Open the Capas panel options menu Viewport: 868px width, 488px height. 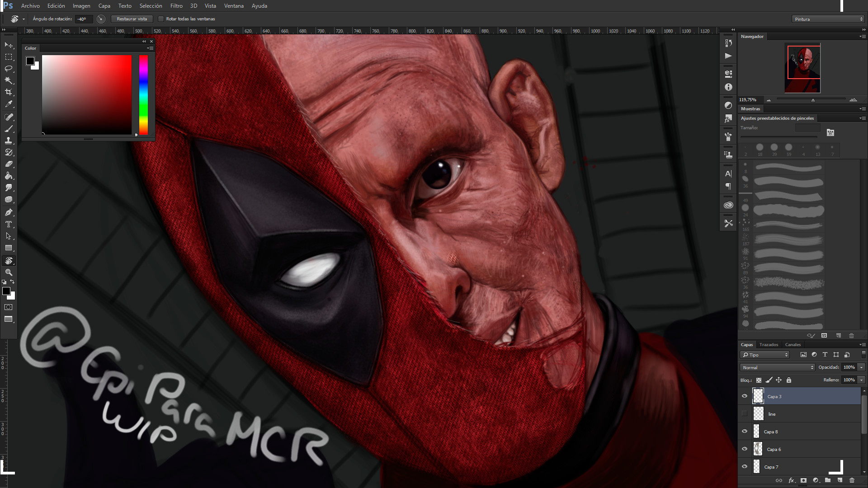tap(862, 345)
